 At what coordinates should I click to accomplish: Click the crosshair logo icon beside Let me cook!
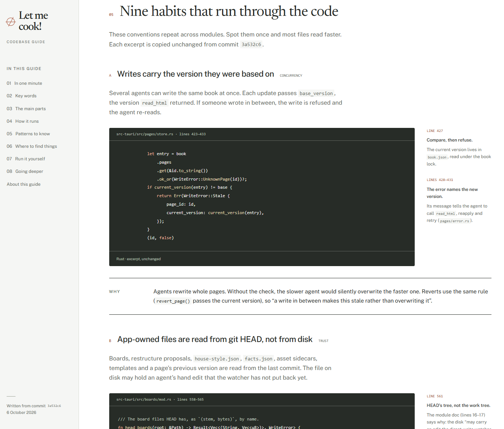11,22
